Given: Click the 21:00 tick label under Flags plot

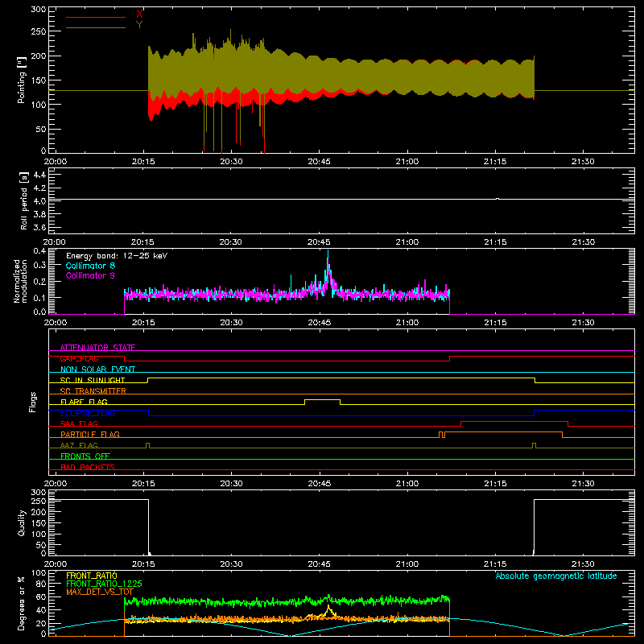Looking at the screenshot, I should point(407,484).
